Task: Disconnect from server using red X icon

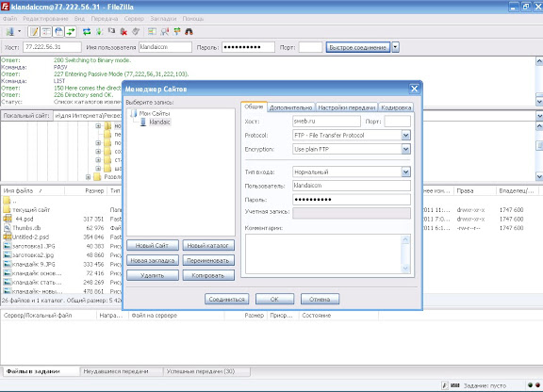Action: coord(123,32)
